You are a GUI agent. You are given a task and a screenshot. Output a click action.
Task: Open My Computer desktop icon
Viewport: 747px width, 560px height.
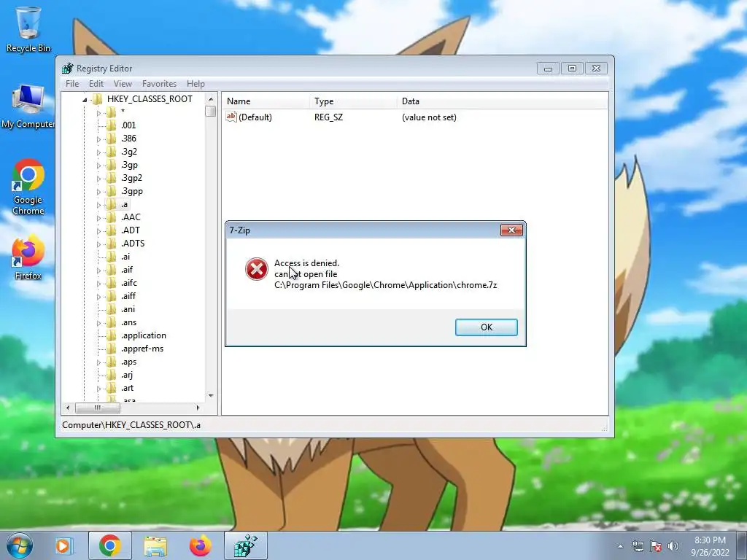coord(28,106)
